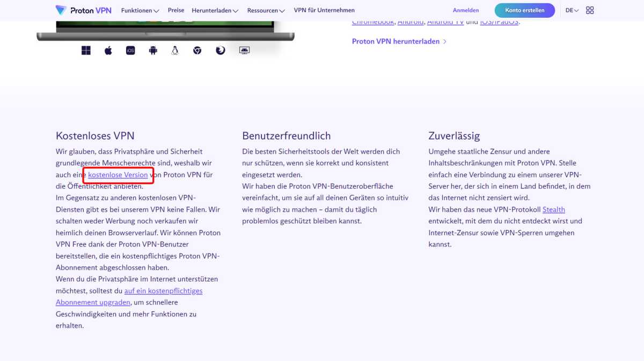The width and height of the screenshot is (644, 361).
Task: Follow the kostenpflichtiges Abonnement upgraden link
Action: click(129, 297)
